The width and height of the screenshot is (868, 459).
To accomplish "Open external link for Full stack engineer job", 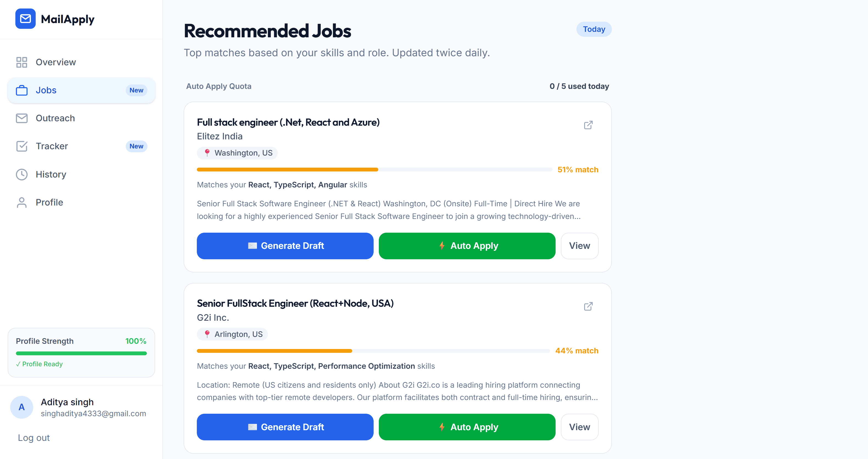I will point(588,125).
